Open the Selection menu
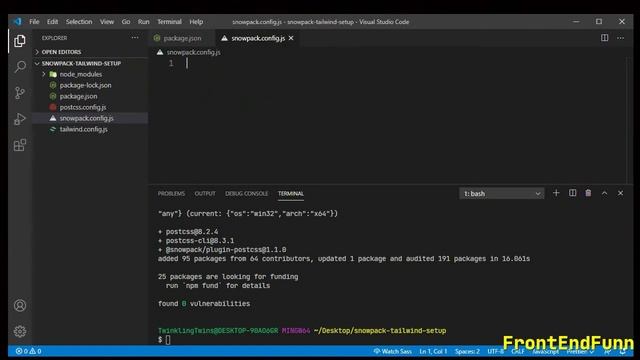This screenshot has width=640, height=360. [x=79, y=22]
